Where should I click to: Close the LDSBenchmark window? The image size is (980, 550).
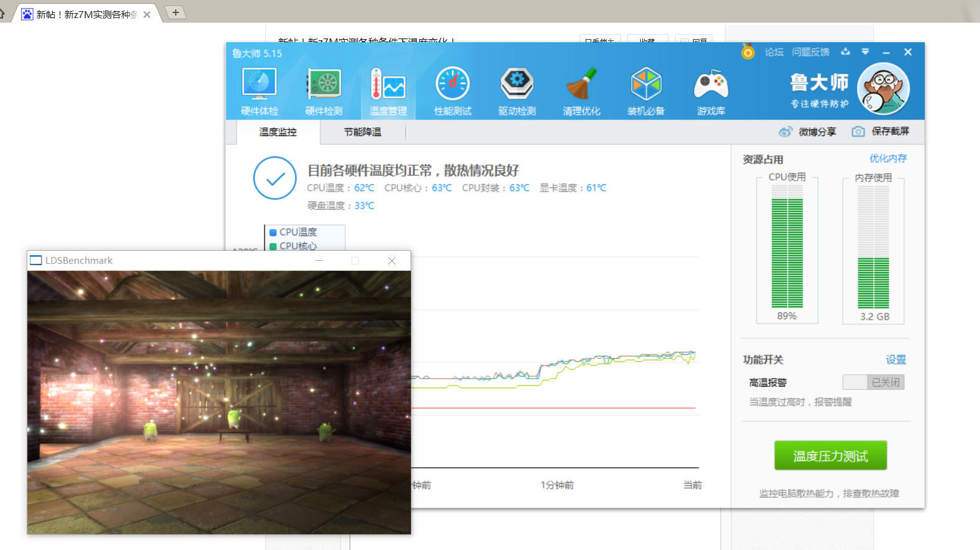click(392, 261)
